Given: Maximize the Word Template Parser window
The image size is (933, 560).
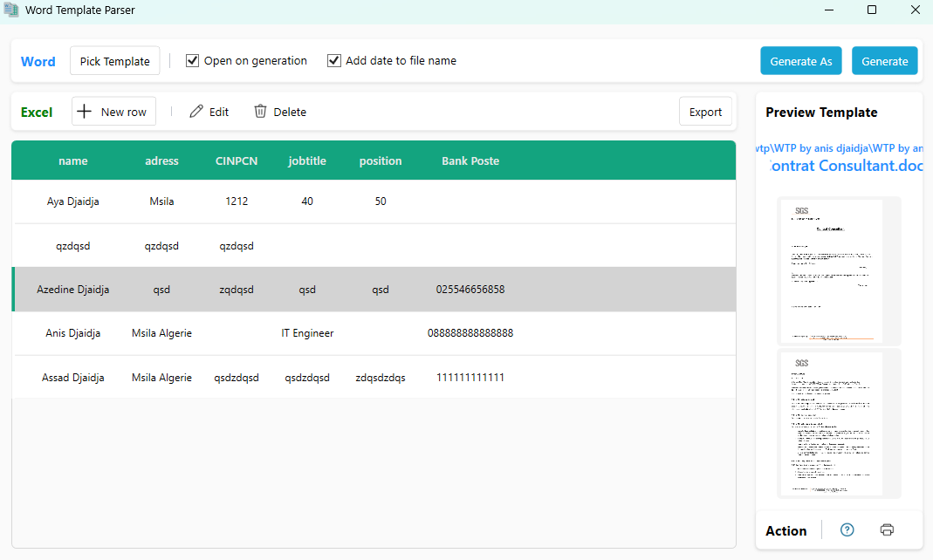Looking at the screenshot, I should tap(871, 10).
